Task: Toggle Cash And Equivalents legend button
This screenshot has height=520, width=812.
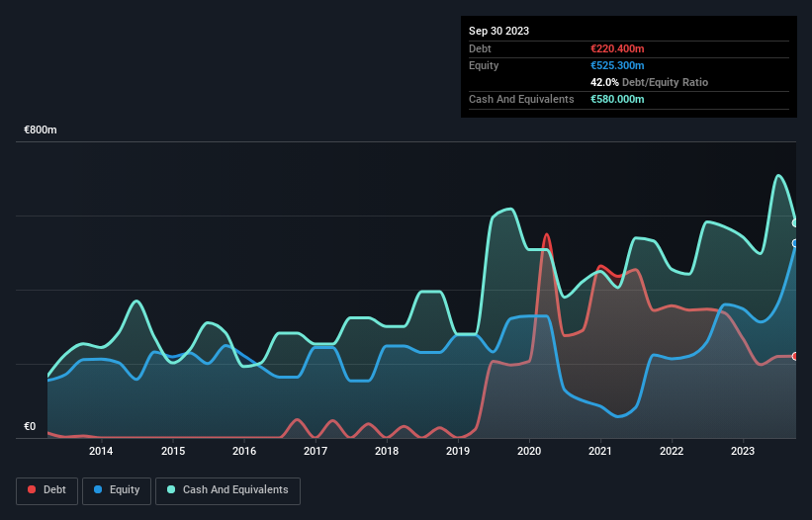Action: click(227, 490)
